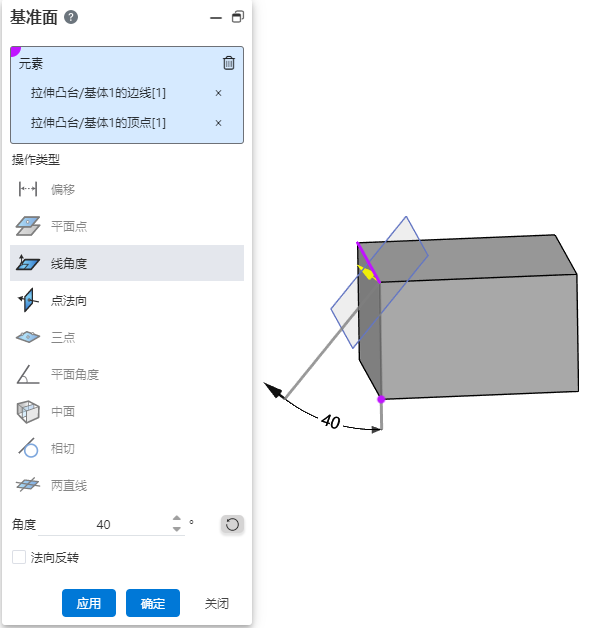
Task: Enable the 法向反转 checkbox
Action: (x=19, y=557)
